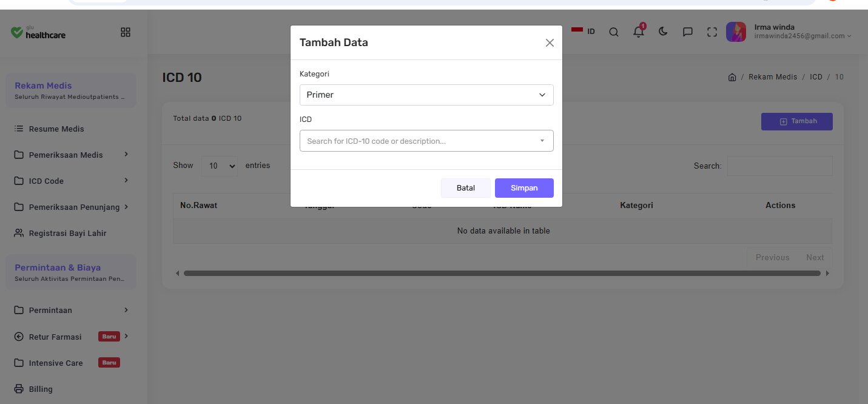
Task: Expand the ICD Code submenu
Action: pyautogui.click(x=71, y=181)
